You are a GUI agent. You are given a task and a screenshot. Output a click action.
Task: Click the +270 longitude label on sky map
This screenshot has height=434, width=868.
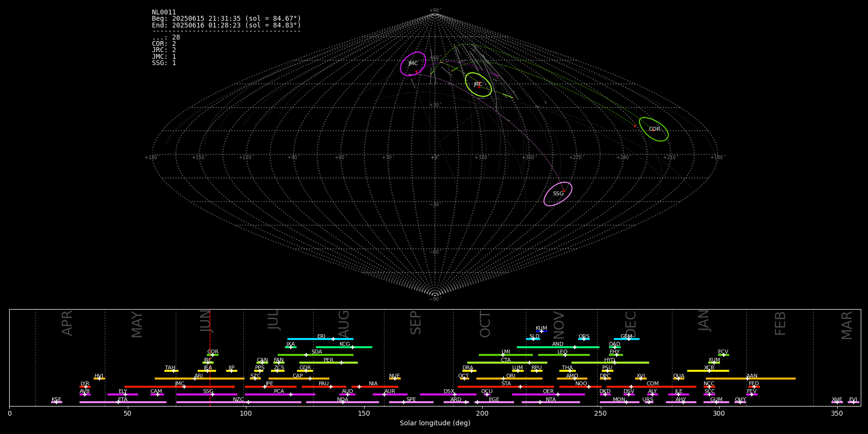575,157
